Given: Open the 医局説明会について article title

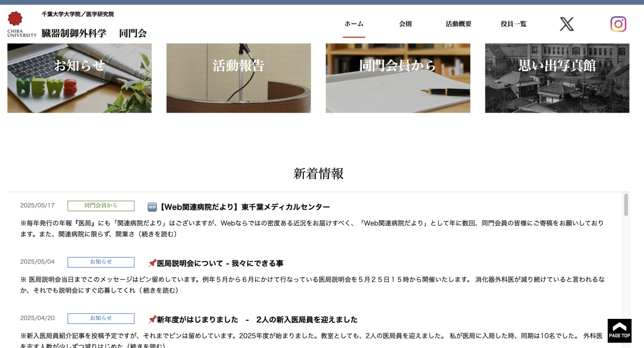Looking at the screenshot, I should tap(220, 263).
